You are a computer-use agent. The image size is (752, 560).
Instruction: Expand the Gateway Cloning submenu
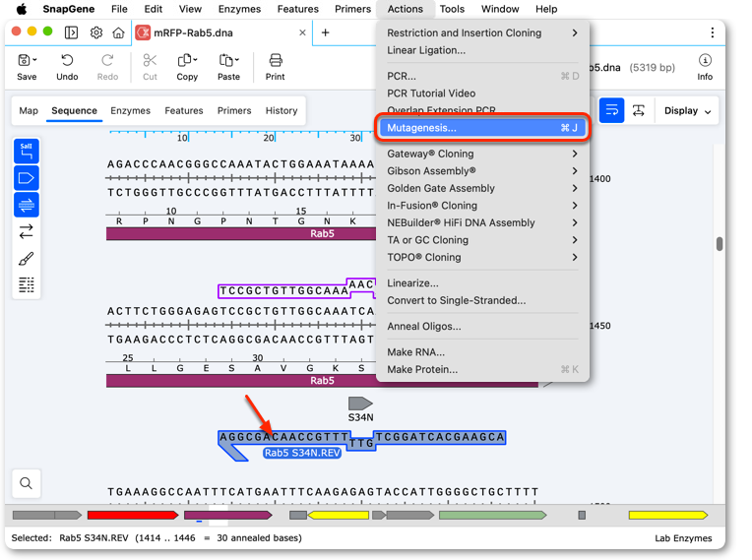coord(482,154)
